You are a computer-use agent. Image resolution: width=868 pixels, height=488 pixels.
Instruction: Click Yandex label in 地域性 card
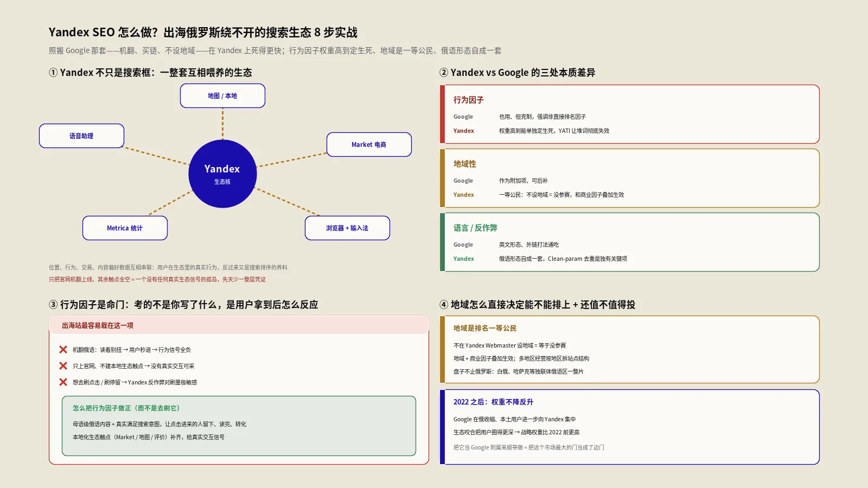coord(464,195)
